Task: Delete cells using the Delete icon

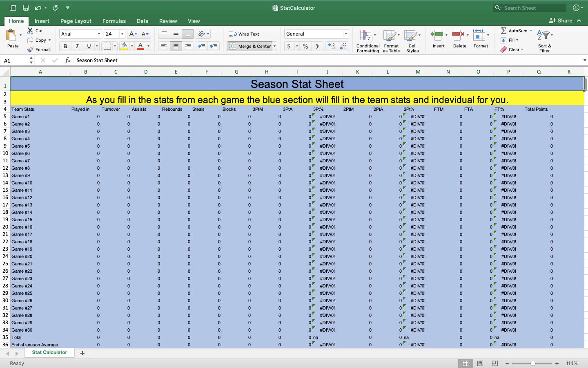Action: (x=459, y=39)
